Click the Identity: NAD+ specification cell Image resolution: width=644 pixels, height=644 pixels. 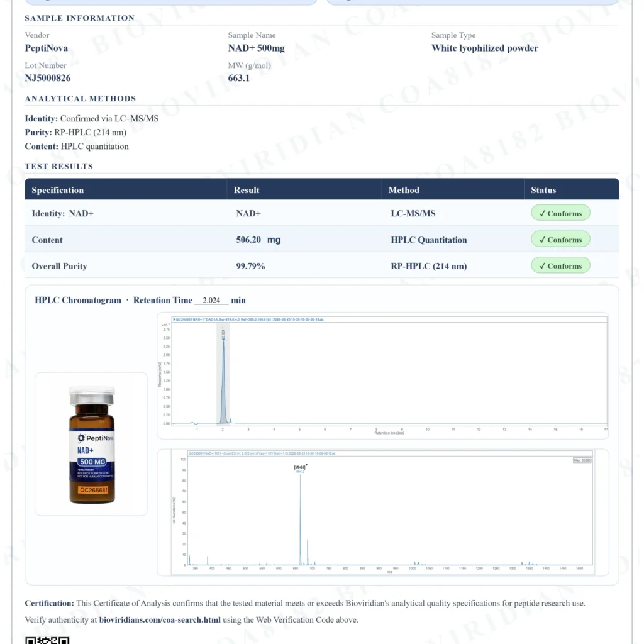(x=62, y=214)
